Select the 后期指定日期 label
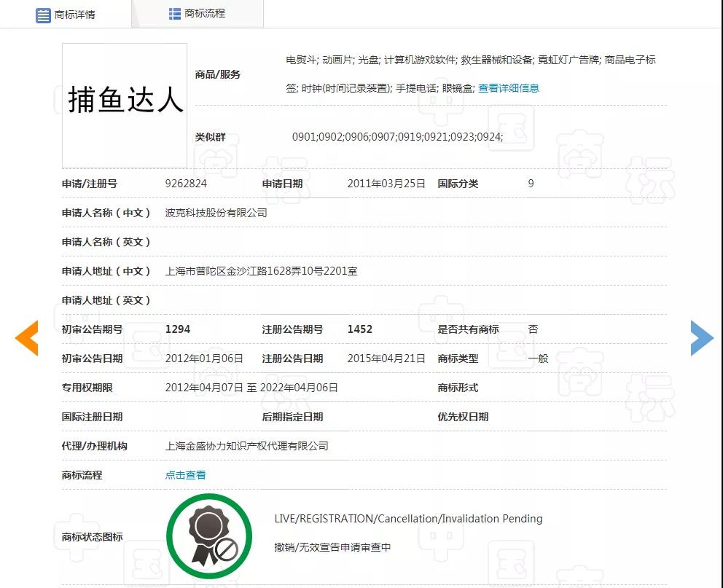Screen dimensions: 723x588 coord(292,417)
